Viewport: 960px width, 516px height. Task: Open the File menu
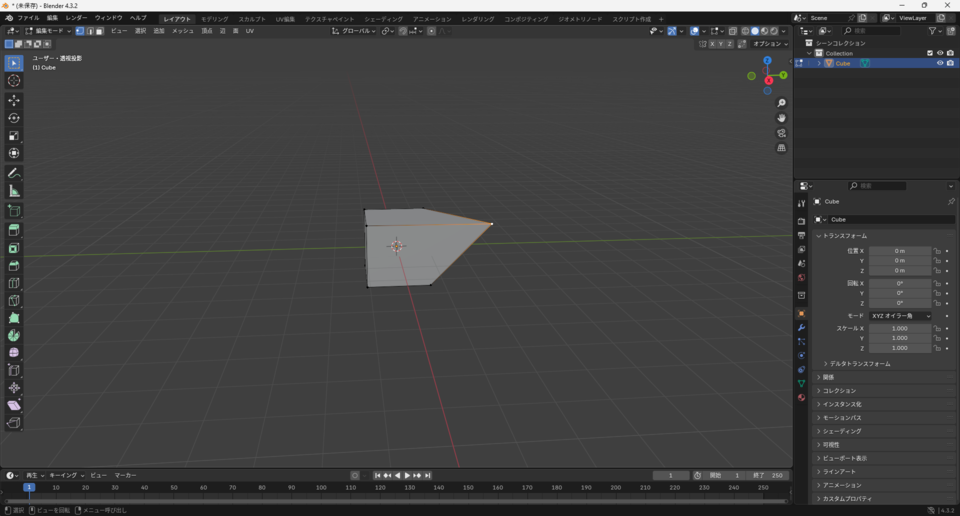(x=28, y=18)
